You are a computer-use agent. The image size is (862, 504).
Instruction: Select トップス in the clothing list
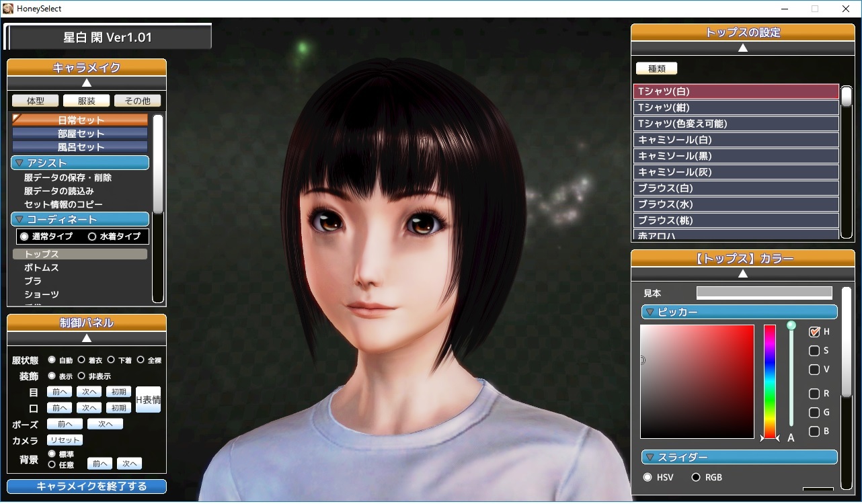coord(80,254)
